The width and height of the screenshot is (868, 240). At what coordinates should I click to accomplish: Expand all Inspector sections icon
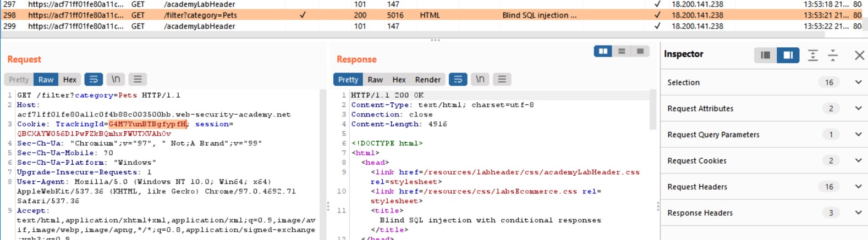(x=812, y=55)
